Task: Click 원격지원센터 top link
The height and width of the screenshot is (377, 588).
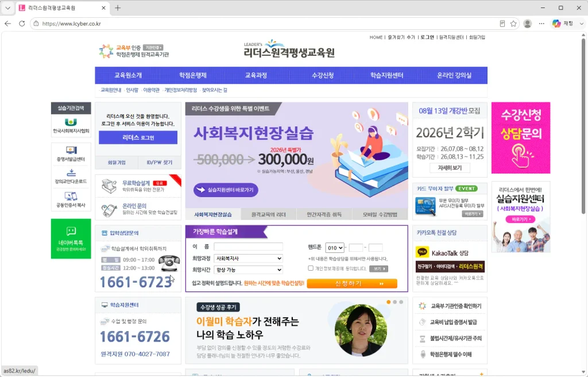Action: [451, 37]
